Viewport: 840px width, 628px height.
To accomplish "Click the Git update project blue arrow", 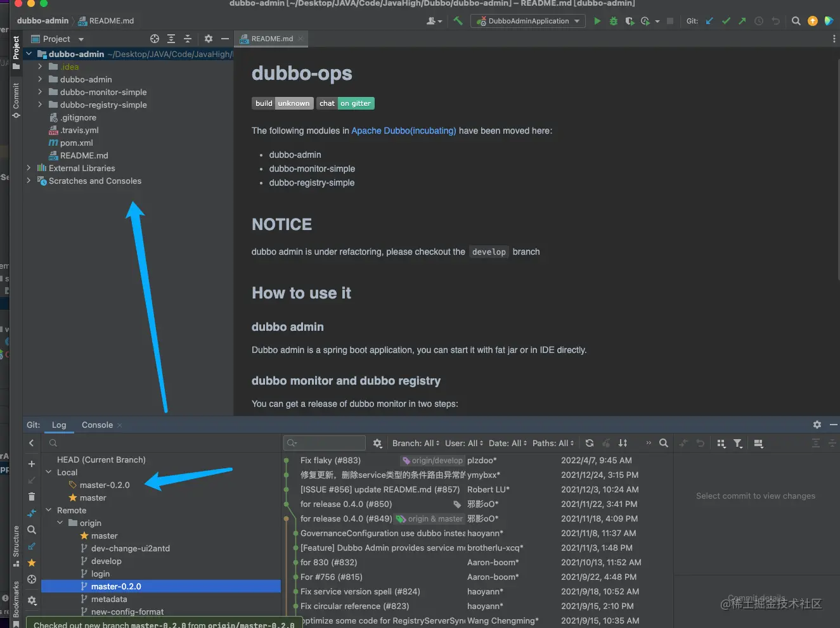I will (709, 21).
